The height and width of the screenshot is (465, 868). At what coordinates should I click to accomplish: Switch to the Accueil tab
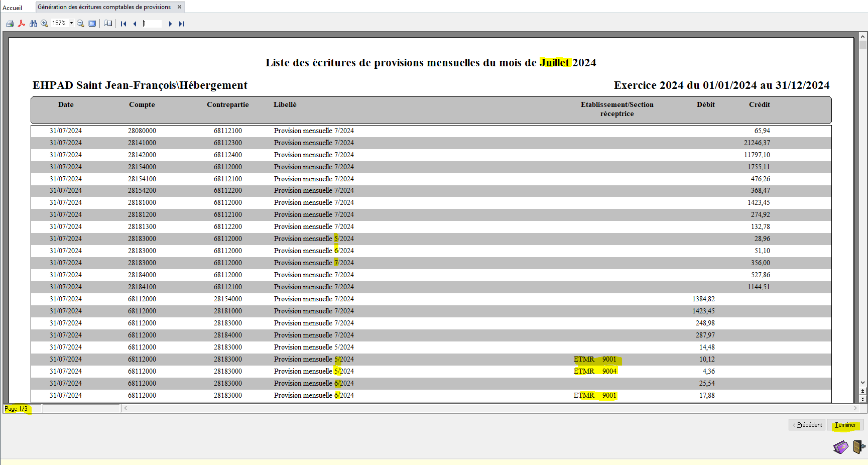[x=13, y=8]
